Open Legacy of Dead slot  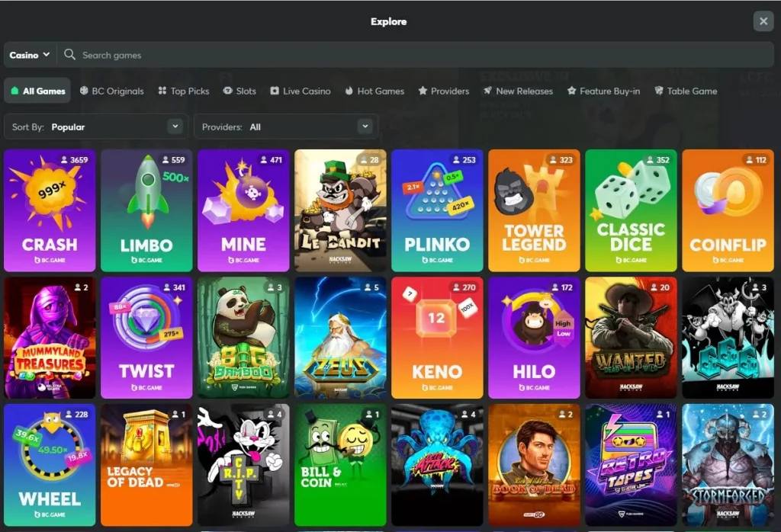point(146,465)
